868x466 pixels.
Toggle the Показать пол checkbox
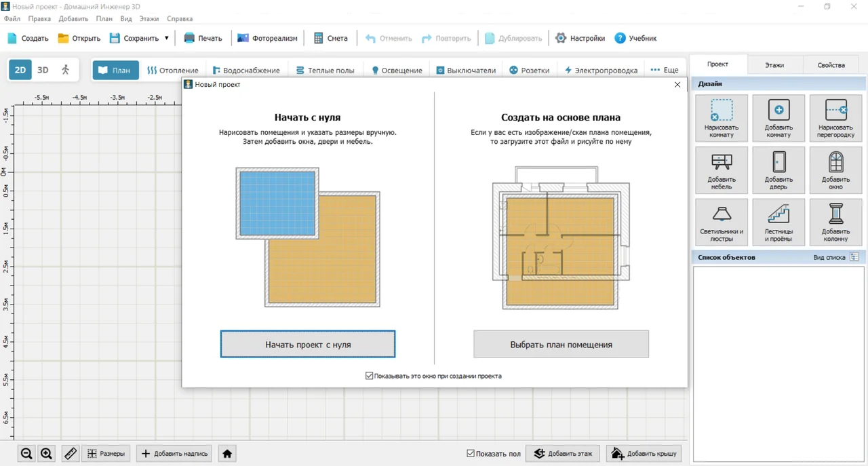471,454
